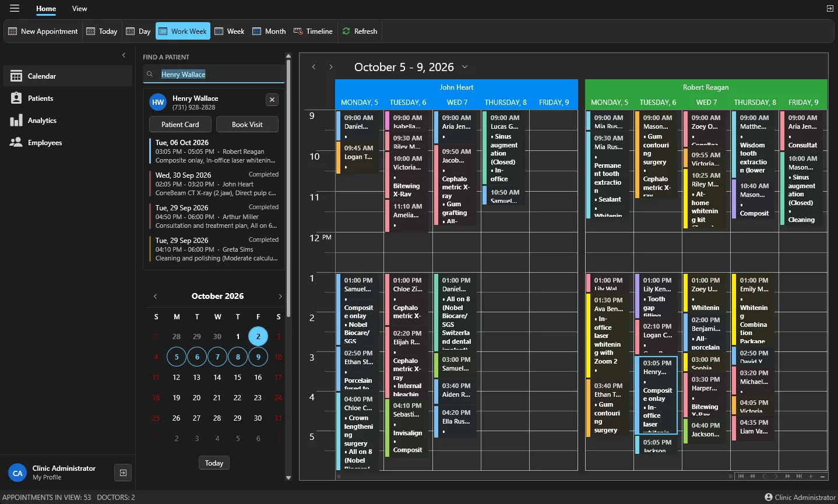Go to previous resource in navigator
Image resolution: width=838 pixels, height=504 pixels.
pyautogui.click(x=764, y=476)
